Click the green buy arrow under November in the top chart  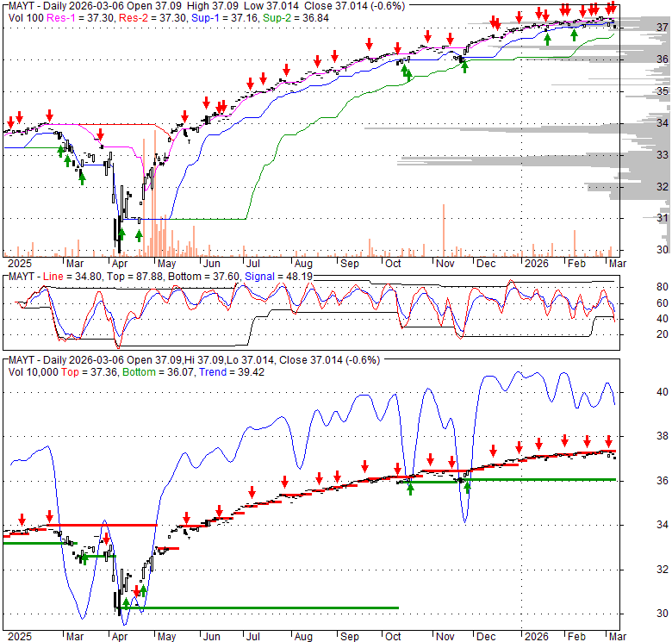464,65
